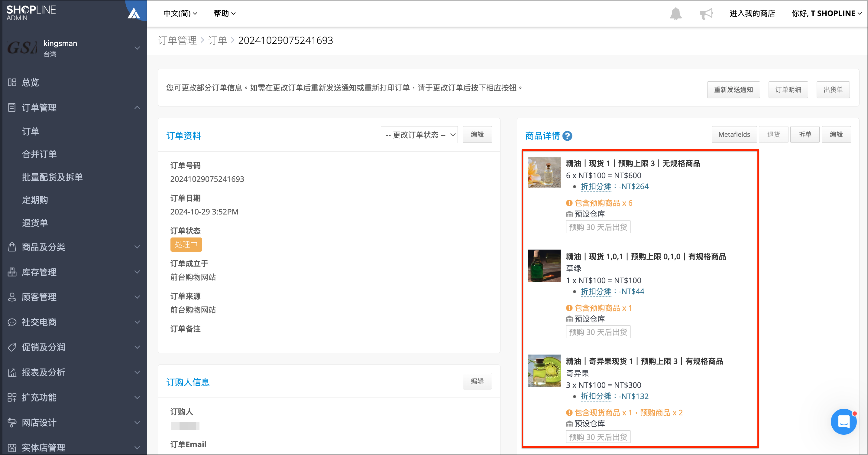Open the 更改订单状态 dropdown
This screenshot has width=868, height=455.
pos(419,135)
